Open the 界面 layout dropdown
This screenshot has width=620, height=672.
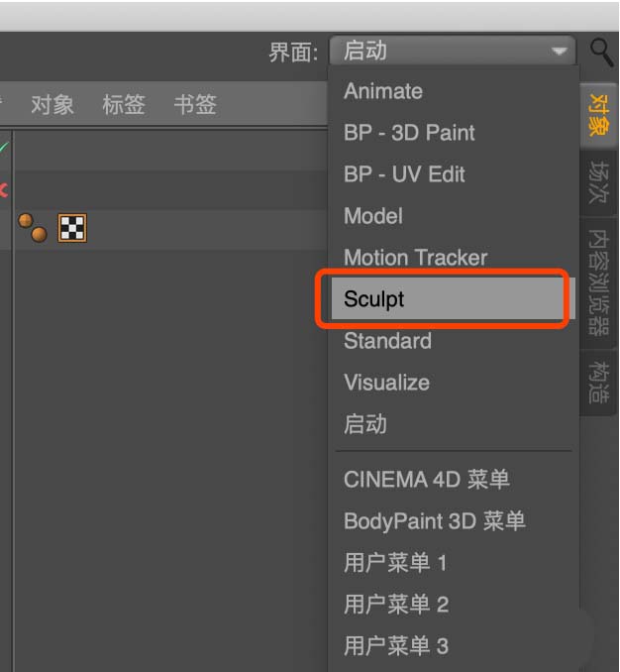[x=452, y=51]
